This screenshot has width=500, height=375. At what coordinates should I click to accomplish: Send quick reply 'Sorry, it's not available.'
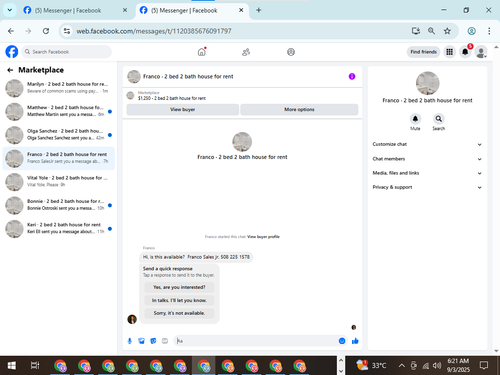pos(179,313)
